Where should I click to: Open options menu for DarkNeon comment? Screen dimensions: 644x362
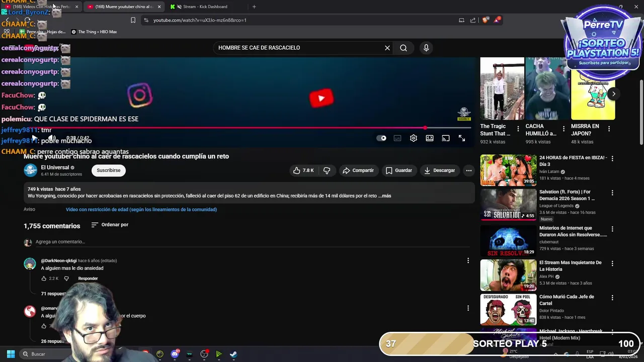click(468, 260)
